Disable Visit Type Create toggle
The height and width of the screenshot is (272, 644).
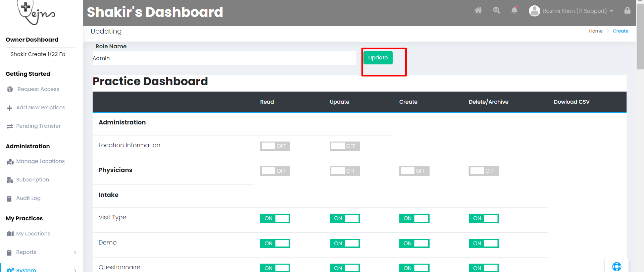tap(414, 218)
